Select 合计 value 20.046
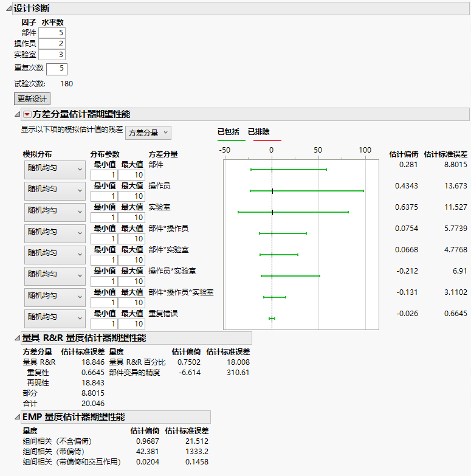Viewport: 471px width, 476px height. [x=93, y=404]
